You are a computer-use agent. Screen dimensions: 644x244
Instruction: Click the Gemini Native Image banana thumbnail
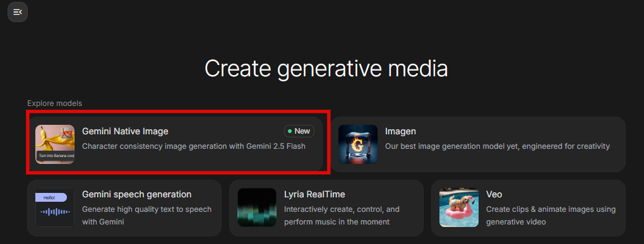coord(55,144)
